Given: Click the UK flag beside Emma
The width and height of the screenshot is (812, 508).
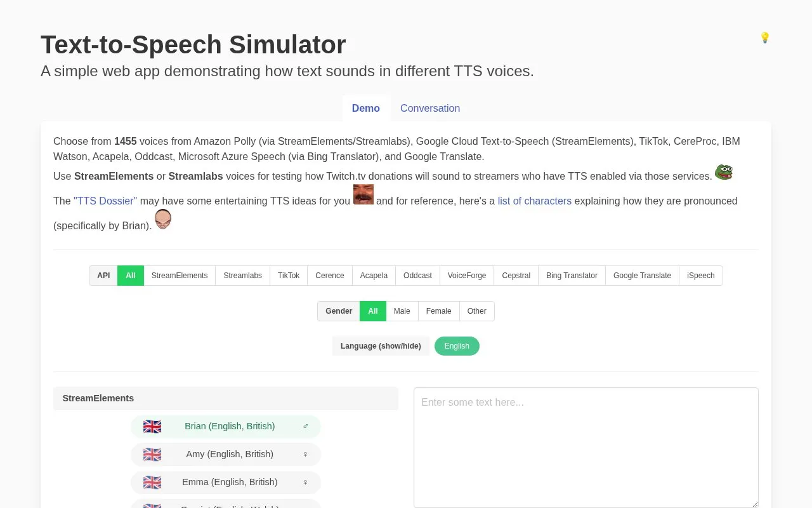Looking at the screenshot, I should point(152,483).
